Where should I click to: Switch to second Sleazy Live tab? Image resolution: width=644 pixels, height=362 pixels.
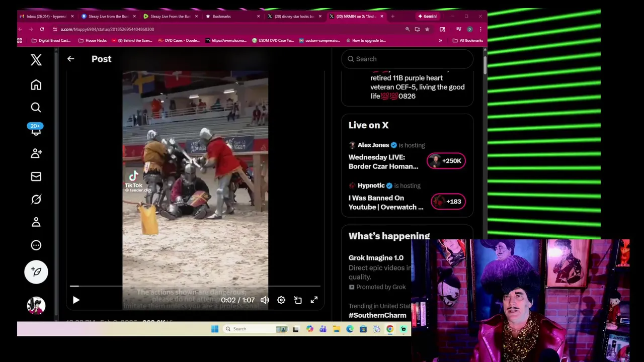(x=170, y=16)
